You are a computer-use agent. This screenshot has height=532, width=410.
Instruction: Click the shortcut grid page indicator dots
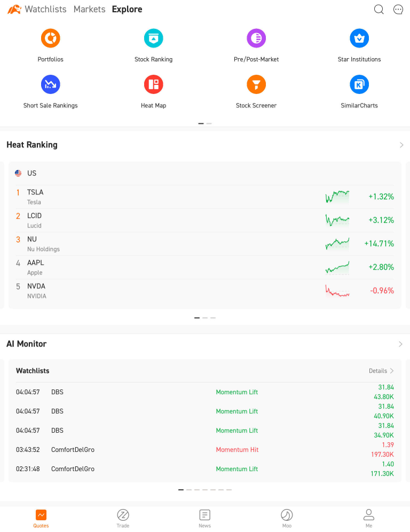[x=205, y=123]
